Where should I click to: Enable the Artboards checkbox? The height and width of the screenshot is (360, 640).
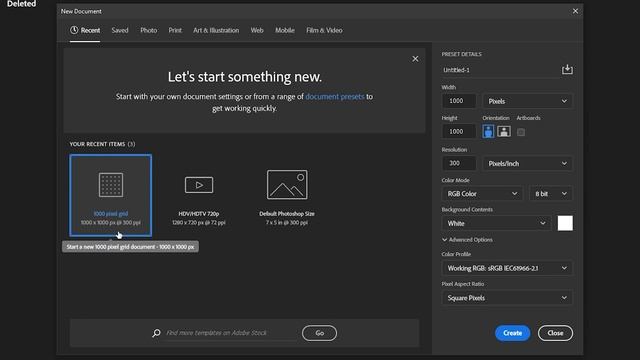(521, 132)
